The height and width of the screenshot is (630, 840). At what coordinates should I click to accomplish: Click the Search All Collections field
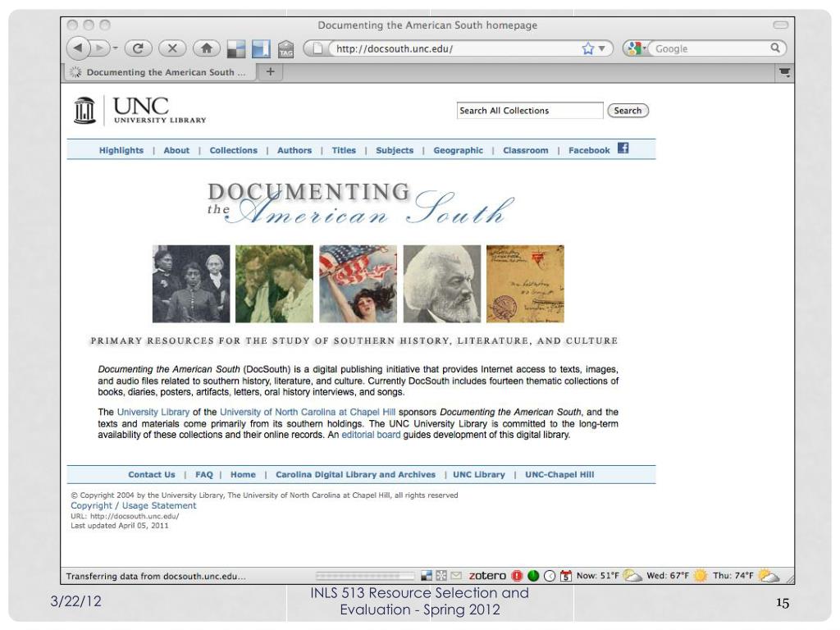530,111
